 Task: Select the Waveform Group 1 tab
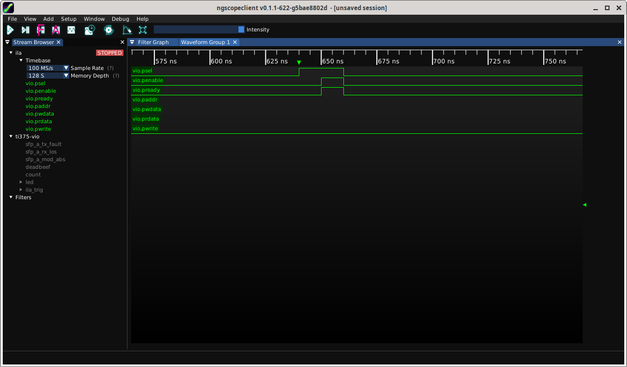coord(205,42)
